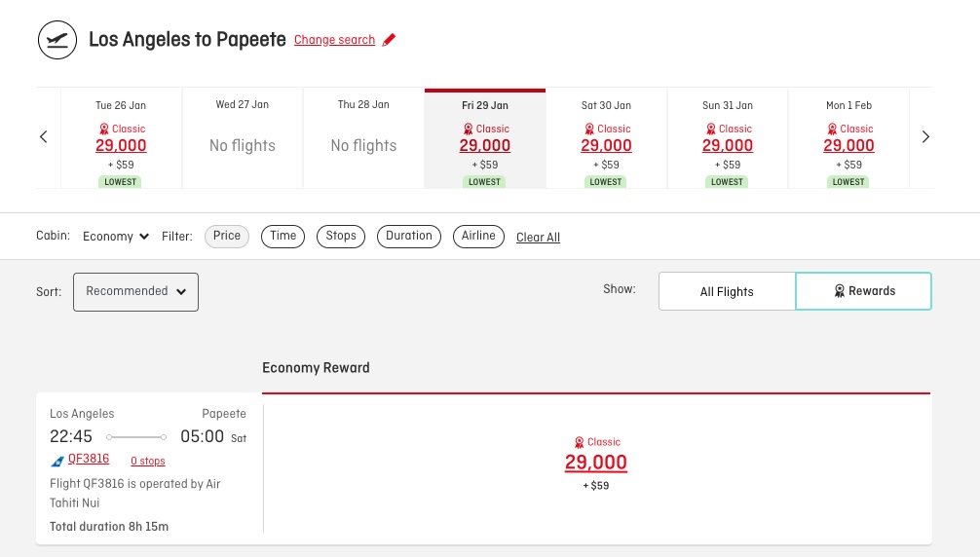Click Classic reward ribbon icon on Tue 26 Jan
980x557 pixels.
point(104,129)
